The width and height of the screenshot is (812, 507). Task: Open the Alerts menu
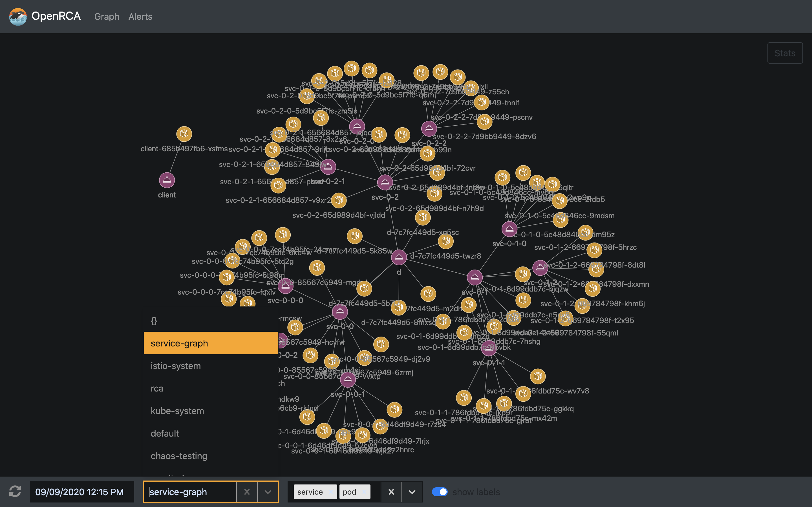click(x=140, y=16)
